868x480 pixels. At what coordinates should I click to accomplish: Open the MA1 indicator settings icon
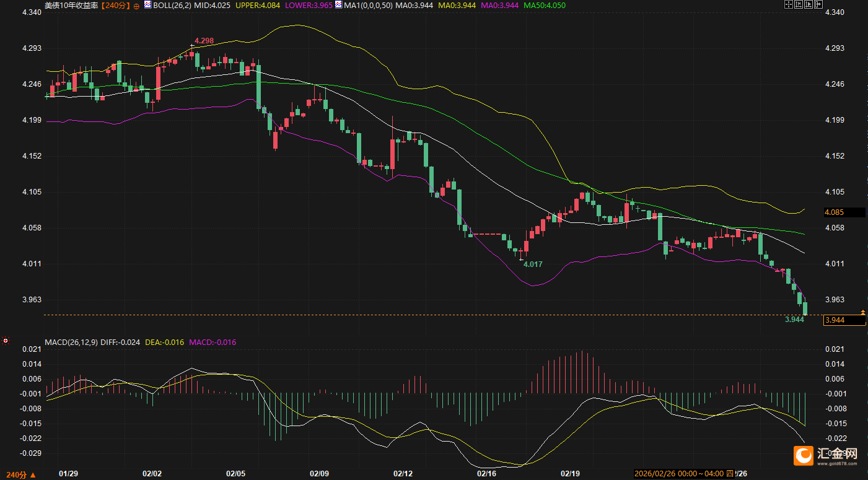[338, 5]
